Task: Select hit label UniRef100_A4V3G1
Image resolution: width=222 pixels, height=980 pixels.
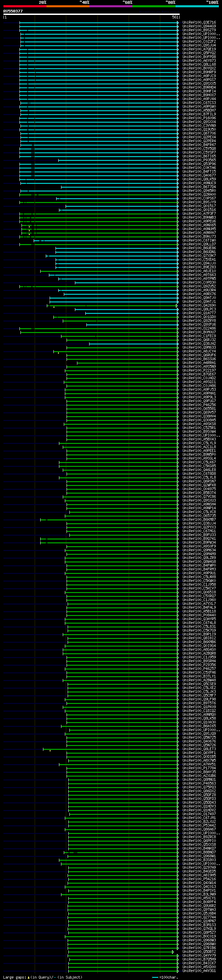Action: (x=199, y=971)
